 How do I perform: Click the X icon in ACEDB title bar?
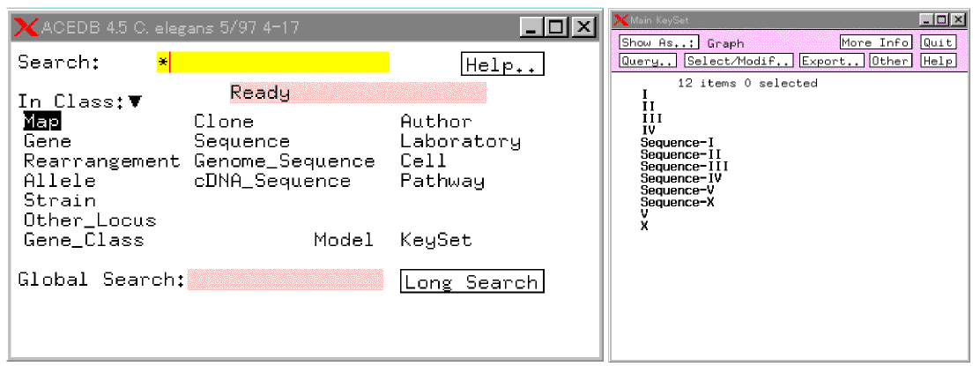tap(26, 27)
